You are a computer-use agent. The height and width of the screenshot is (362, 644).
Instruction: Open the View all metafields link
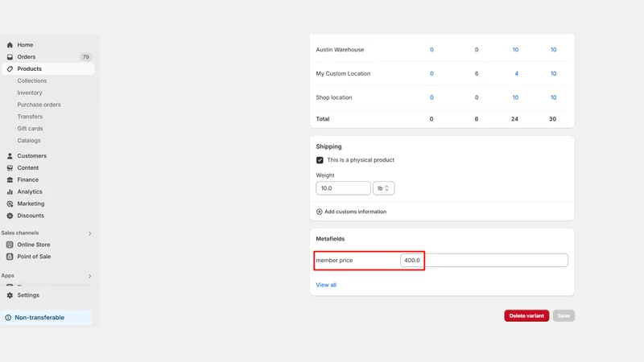click(326, 285)
